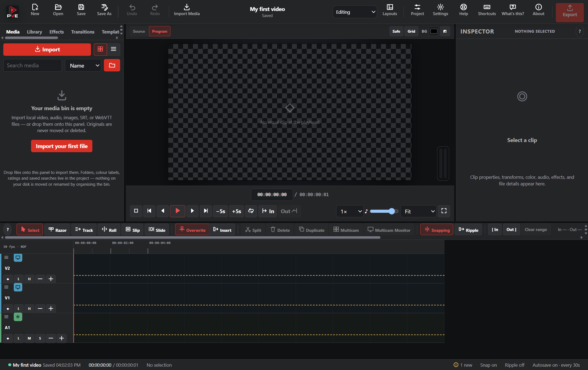Toggle Safe area overlay
Screen dimensions: 588x370
click(396, 31)
